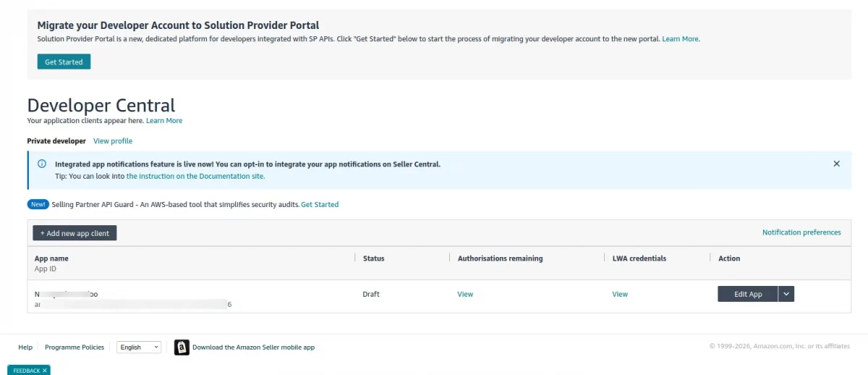Viewport: 868px width, 375px height.
Task: View authorisations remaining for the app
Action: pos(465,295)
